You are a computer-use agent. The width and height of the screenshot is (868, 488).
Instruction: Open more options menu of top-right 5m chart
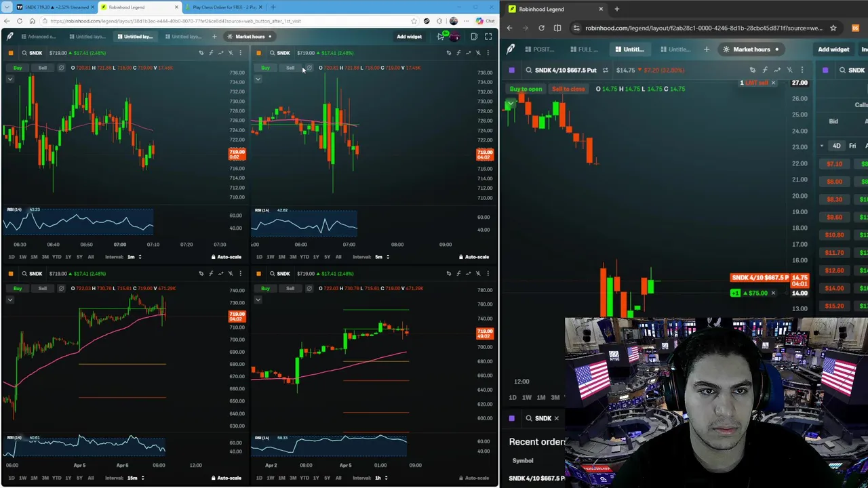[x=488, y=53]
